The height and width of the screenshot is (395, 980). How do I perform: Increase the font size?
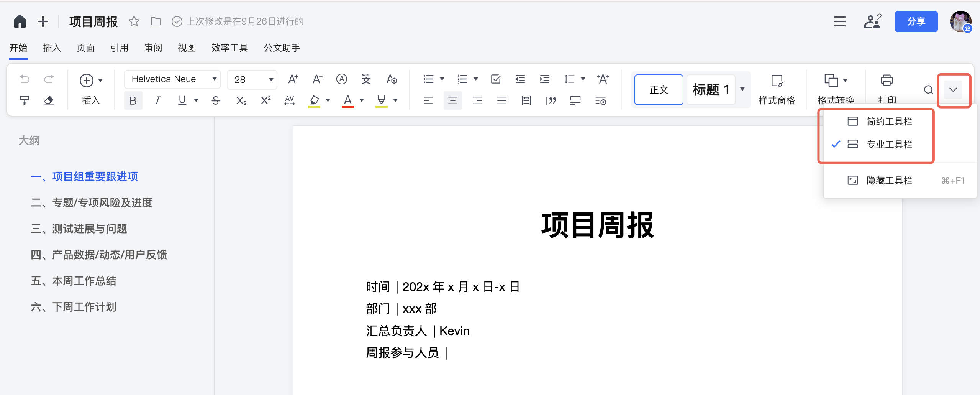293,79
